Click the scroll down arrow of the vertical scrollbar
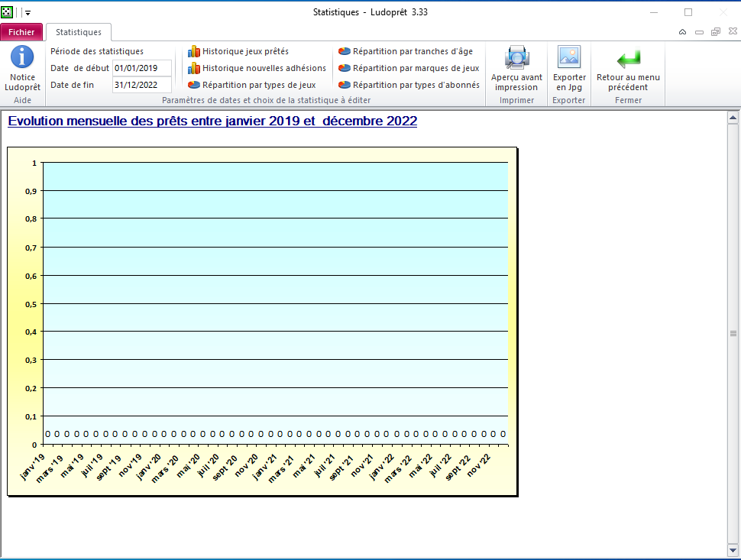The width and height of the screenshot is (741, 560). pyautogui.click(x=733, y=550)
